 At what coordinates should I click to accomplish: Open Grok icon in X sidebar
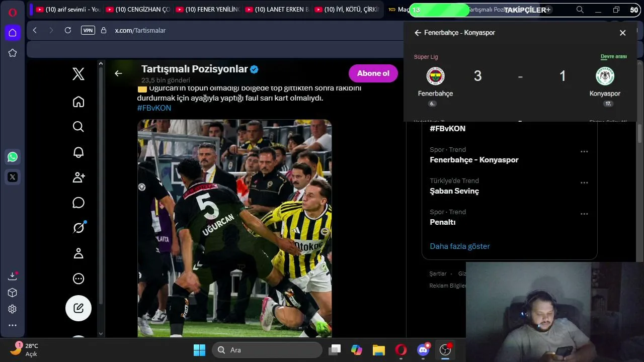coord(78,228)
